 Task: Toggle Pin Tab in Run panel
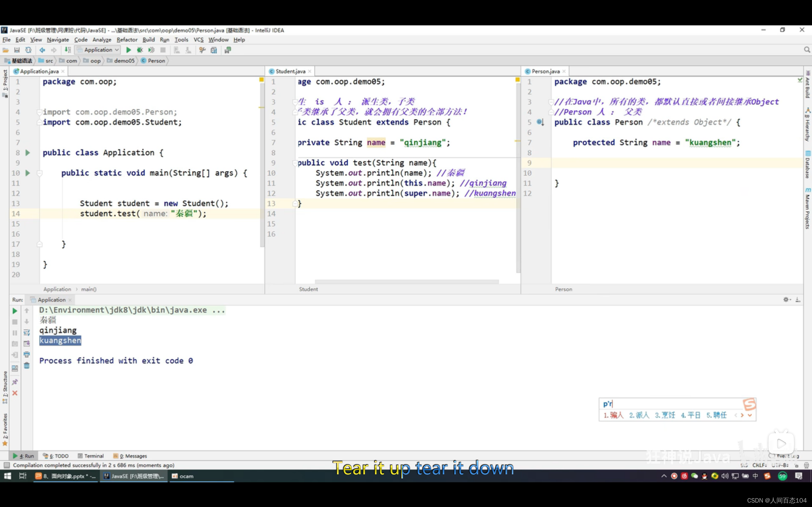tap(15, 382)
